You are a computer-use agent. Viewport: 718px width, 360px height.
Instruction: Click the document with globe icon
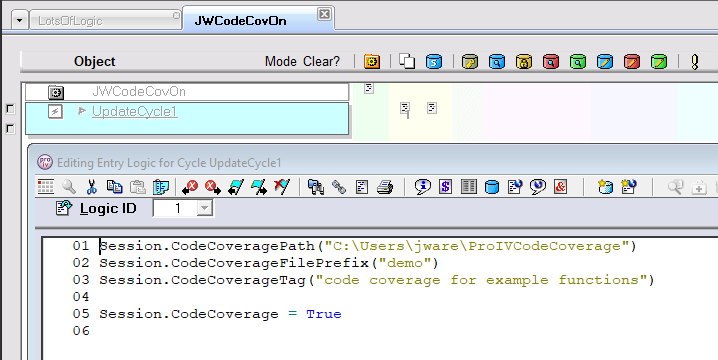[x=515, y=187]
